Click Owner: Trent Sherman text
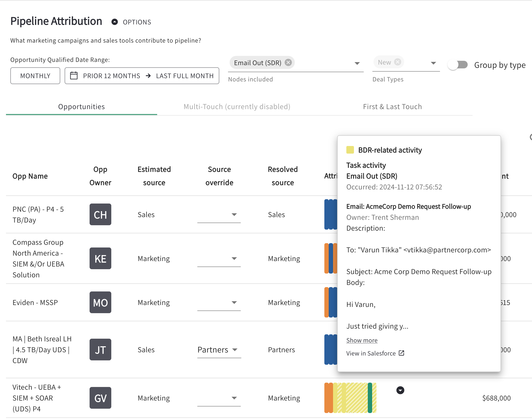This screenshot has width=532, height=419. pyautogui.click(x=383, y=217)
